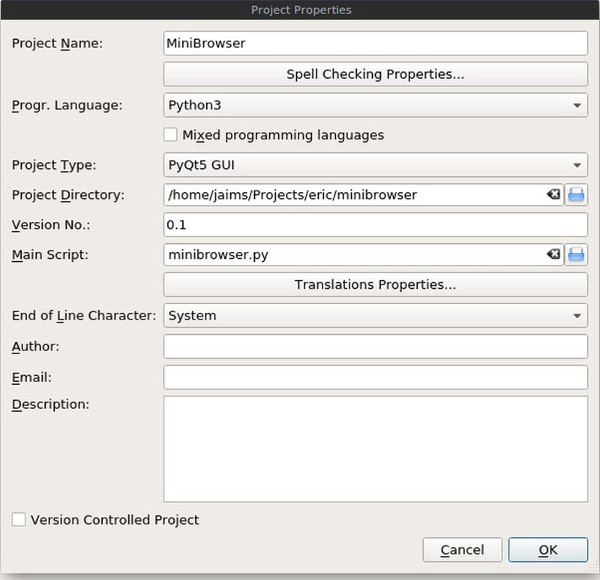Click inside the Description text area

[375, 448]
